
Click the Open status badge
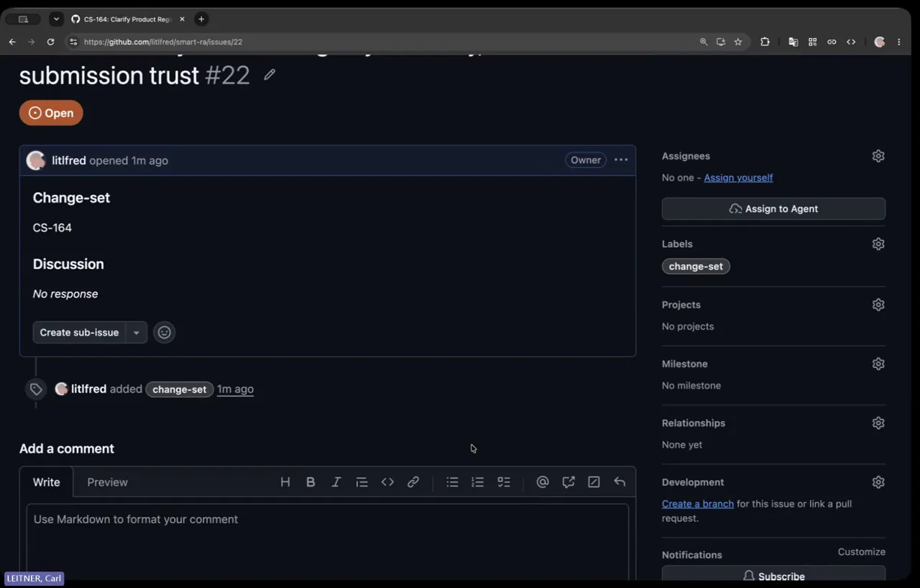[51, 113]
